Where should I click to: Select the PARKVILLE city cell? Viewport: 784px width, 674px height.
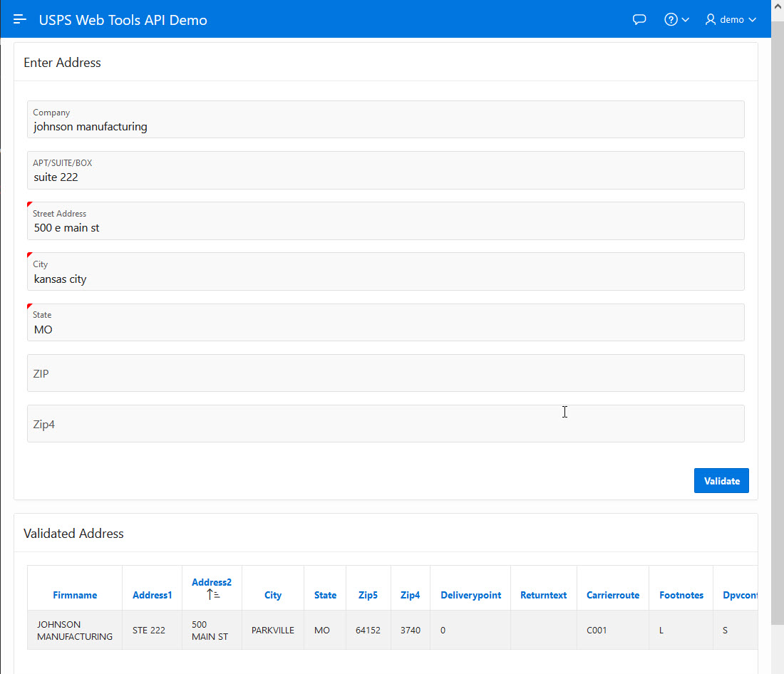(273, 630)
